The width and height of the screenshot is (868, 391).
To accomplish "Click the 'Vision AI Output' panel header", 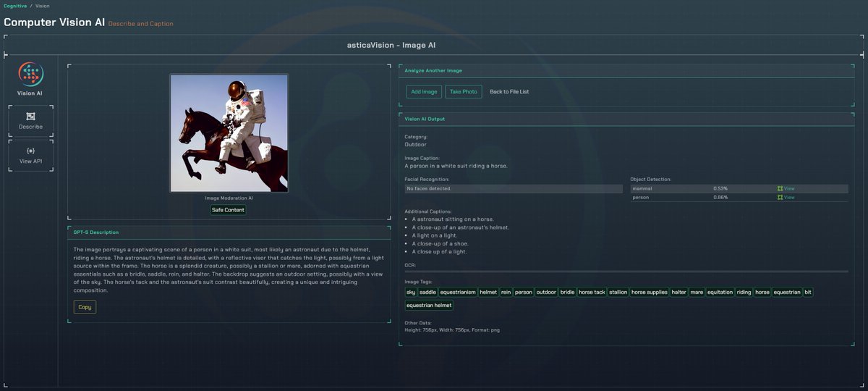I will coord(425,119).
